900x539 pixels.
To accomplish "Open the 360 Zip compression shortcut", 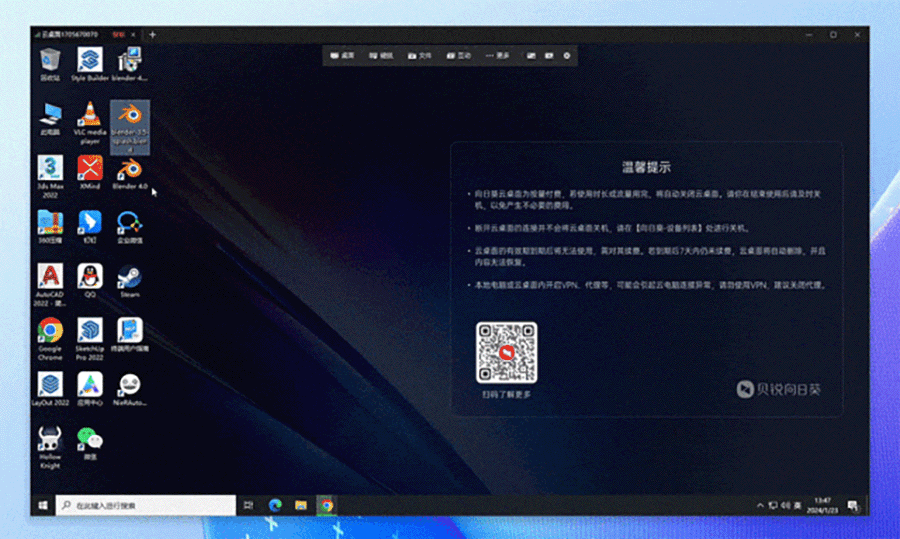I will pyautogui.click(x=51, y=226).
